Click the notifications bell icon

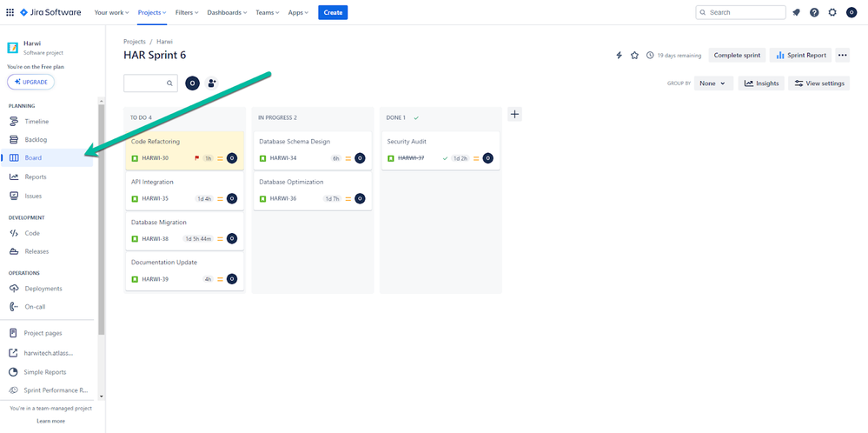796,12
